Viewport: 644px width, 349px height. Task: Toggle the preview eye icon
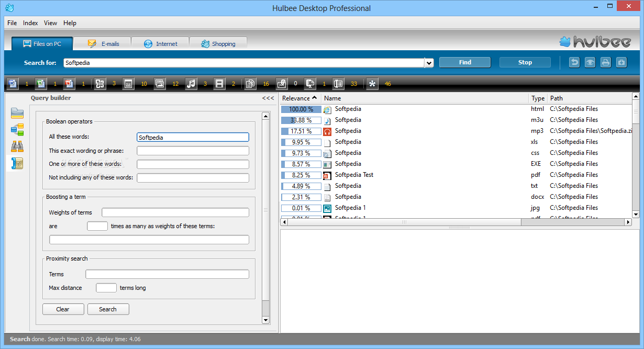590,62
